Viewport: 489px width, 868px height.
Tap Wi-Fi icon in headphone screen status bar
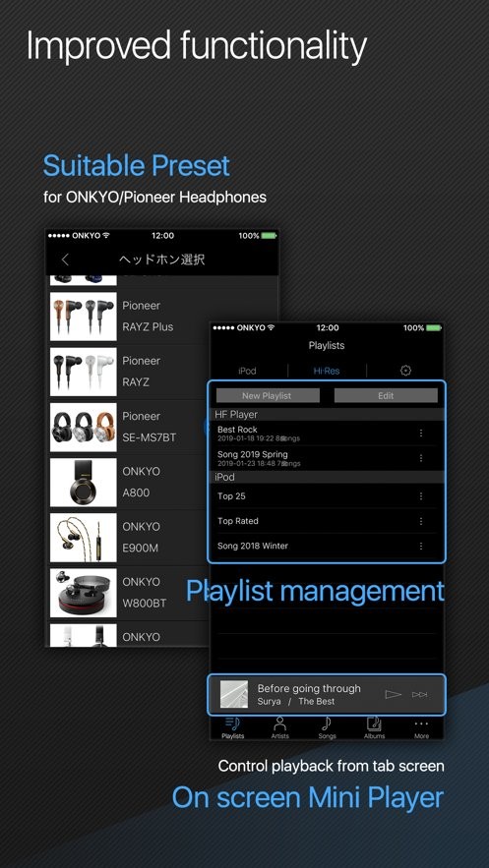click(106, 235)
